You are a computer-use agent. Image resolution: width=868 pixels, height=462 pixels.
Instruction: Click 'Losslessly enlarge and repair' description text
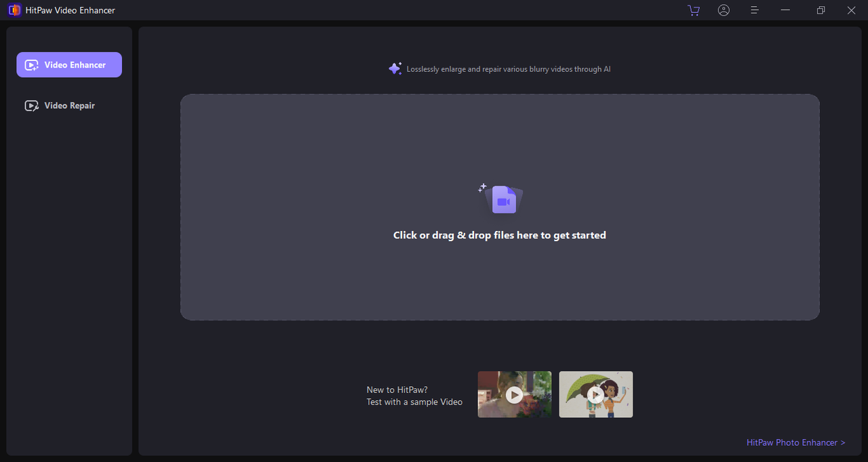point(509,69)
